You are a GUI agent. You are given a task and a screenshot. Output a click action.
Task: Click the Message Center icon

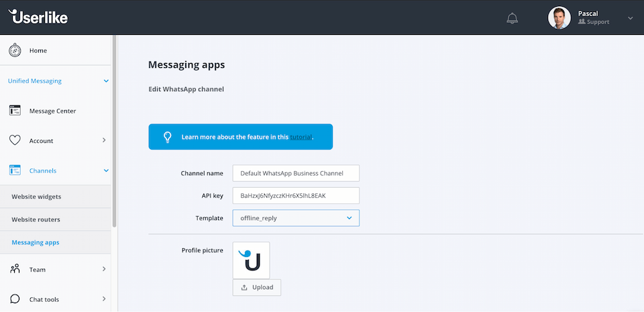pyautogui.click(x=15, y=111)
